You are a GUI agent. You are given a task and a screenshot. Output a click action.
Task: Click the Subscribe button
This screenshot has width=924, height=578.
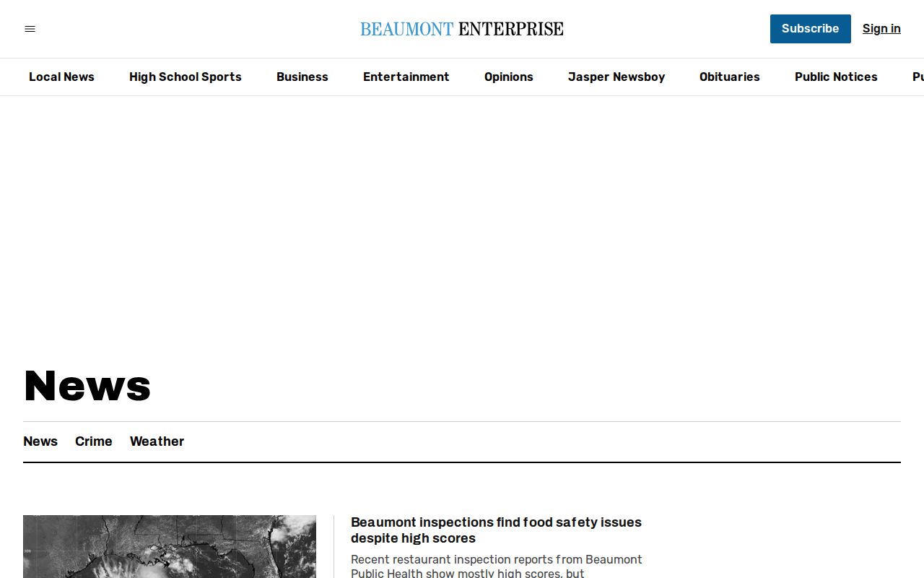pos(810,29)
